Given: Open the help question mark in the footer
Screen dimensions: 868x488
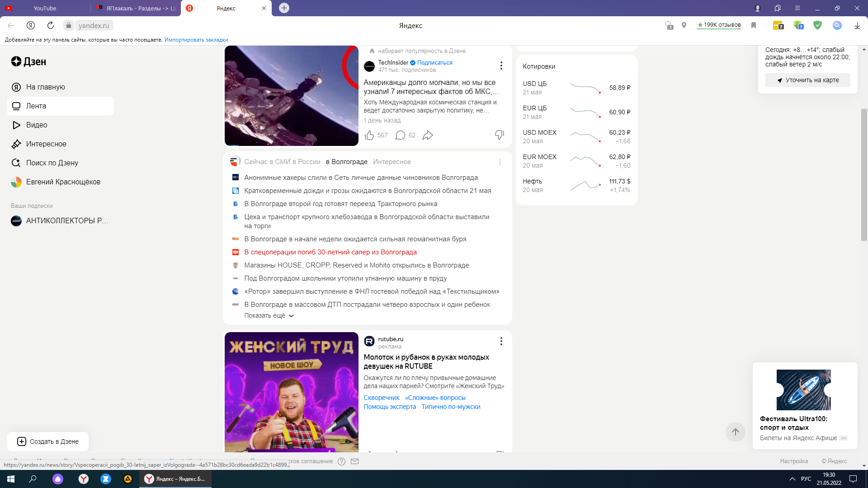Looking at the screenshot, I should pyautogui.click(x=342, y=461).
